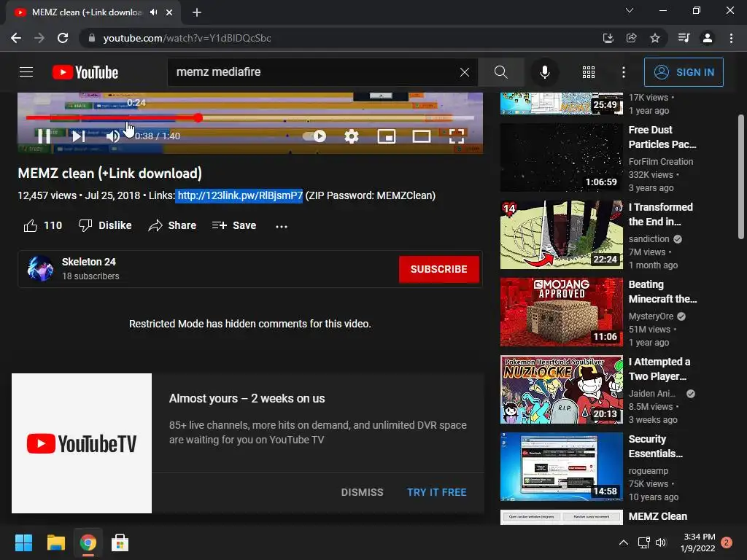Viewport: 747px width, 560px height.
Task: Open MEMZ Clean suggested video title
Action: pyautogui.click(x=657, y=516)
